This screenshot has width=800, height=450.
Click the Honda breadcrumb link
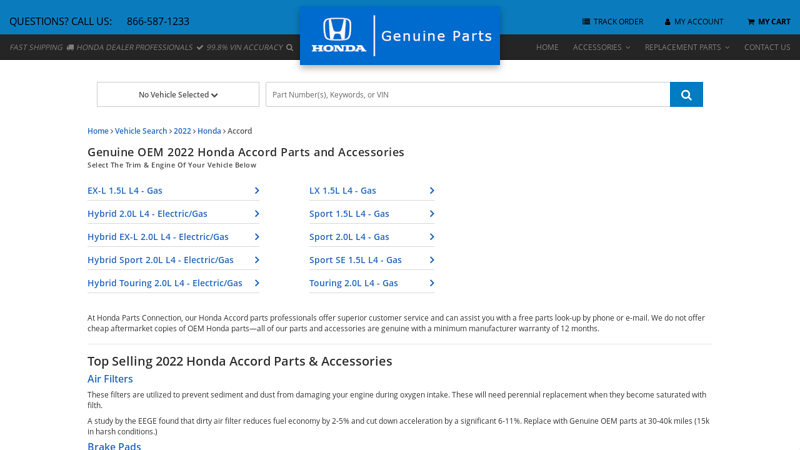pos(209,131)
